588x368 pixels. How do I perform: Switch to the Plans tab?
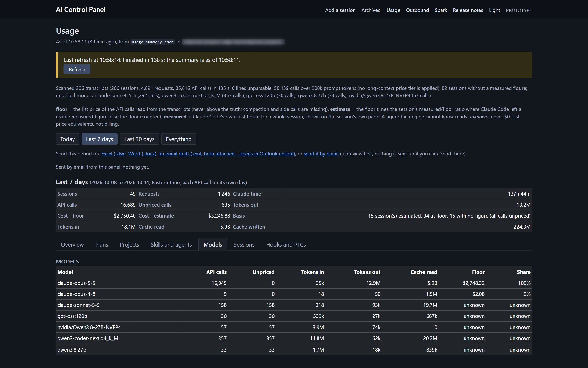[102, 245]
